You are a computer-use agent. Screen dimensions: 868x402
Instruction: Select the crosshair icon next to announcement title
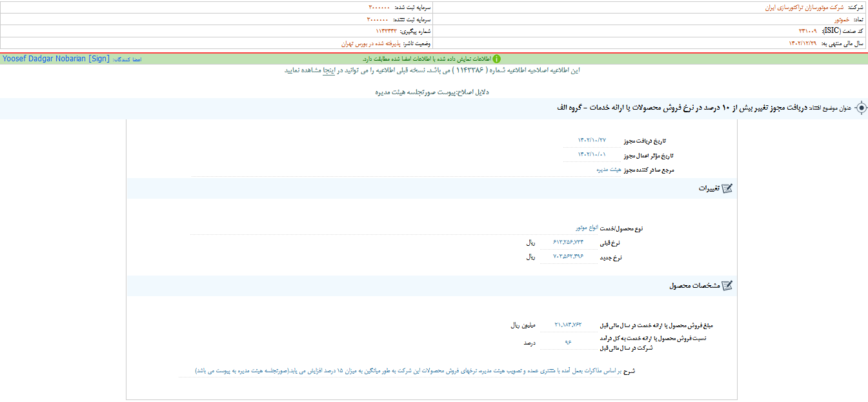(x=863, y=109)
